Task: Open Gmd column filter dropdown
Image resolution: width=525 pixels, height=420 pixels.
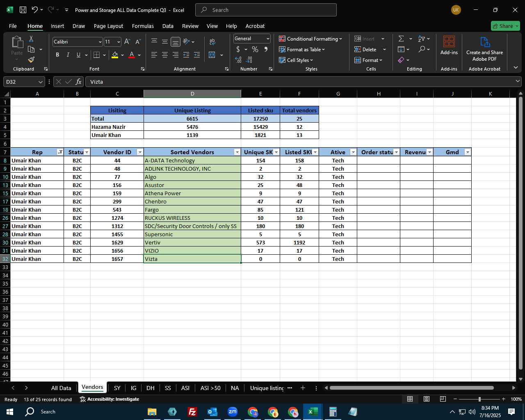Action: pos(468,152)
